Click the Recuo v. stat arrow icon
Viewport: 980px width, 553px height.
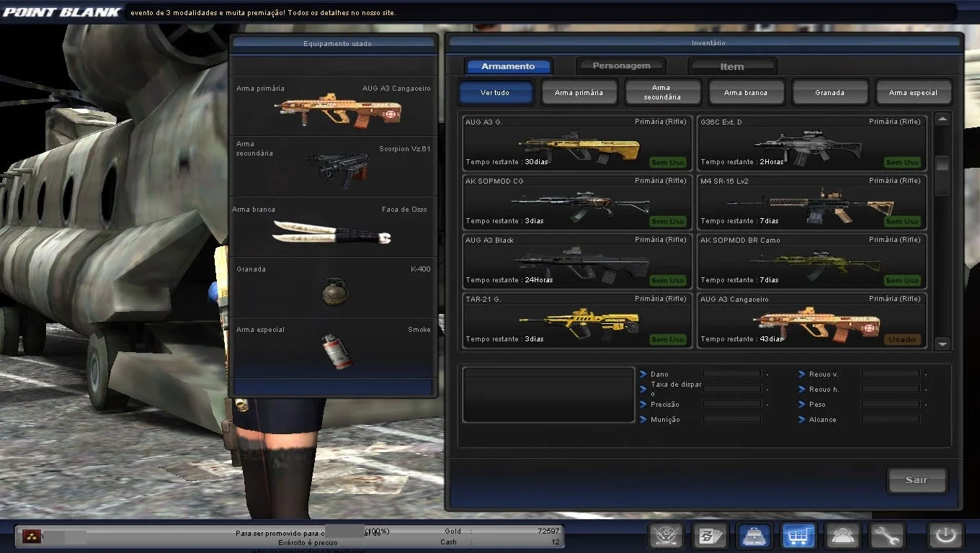coord(802,374)
